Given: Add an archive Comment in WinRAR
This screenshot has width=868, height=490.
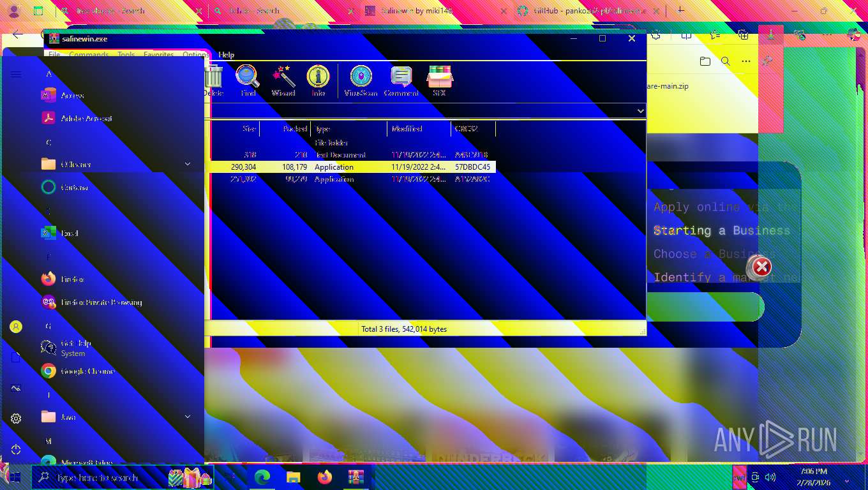Looking at the screenshot, I should [x=401, y=82].
